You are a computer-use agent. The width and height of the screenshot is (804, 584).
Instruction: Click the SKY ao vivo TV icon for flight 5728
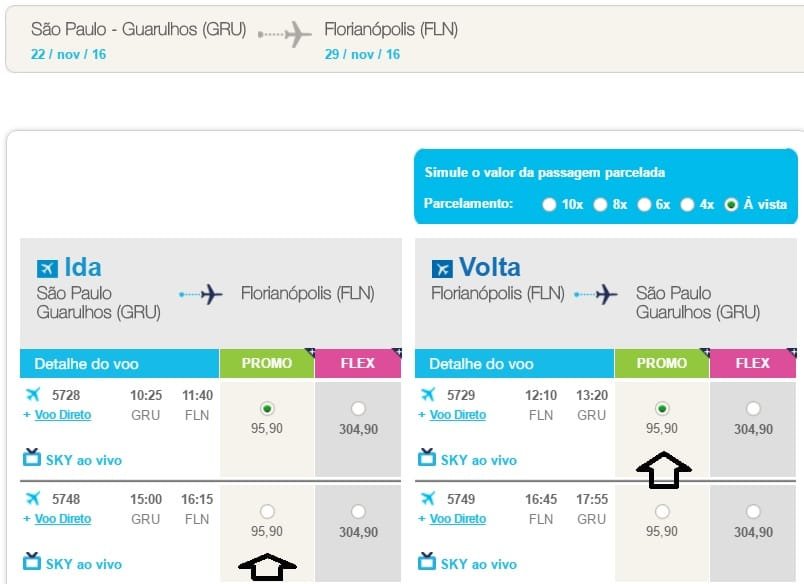32,457
